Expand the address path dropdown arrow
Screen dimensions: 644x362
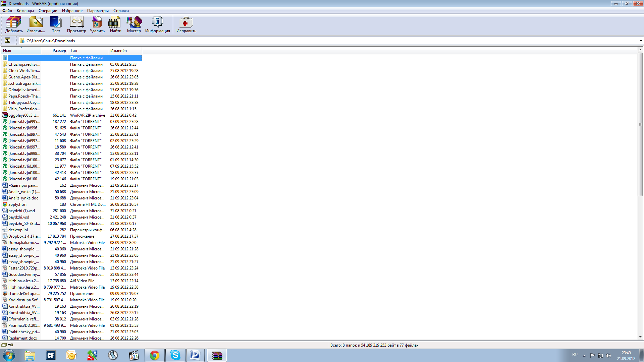pos(641,41)
